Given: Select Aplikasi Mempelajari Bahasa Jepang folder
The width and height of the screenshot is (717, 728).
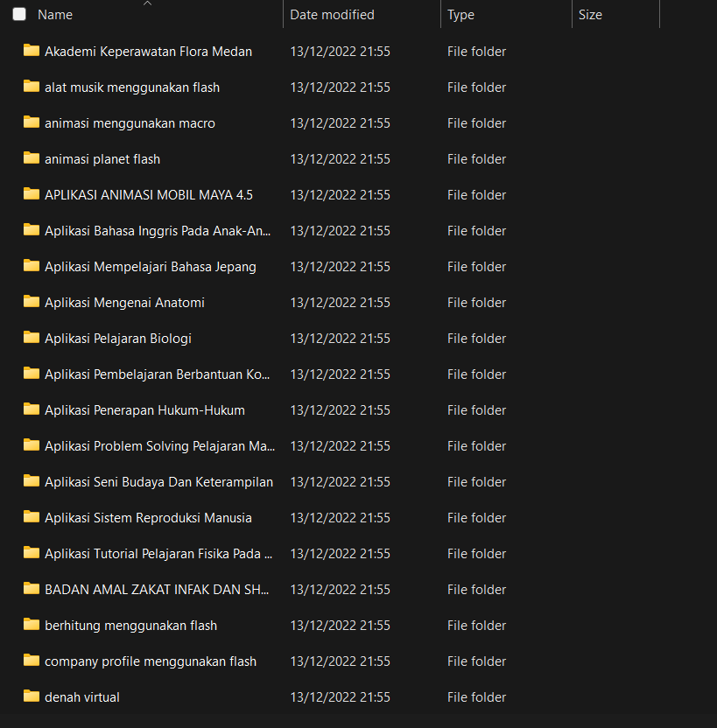Looking at the screenshot, I should tap(151, 267).
